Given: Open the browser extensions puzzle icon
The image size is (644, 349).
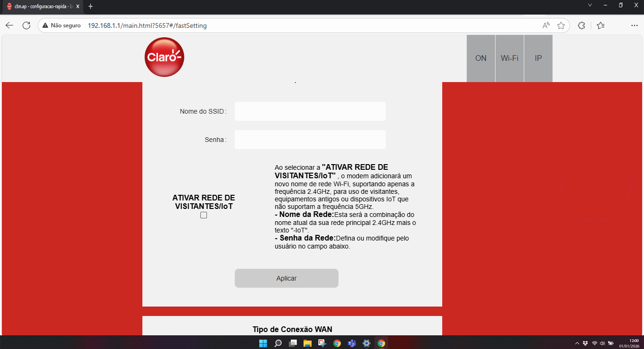Looking at the screenshot, I should click(x=581, y=25).
